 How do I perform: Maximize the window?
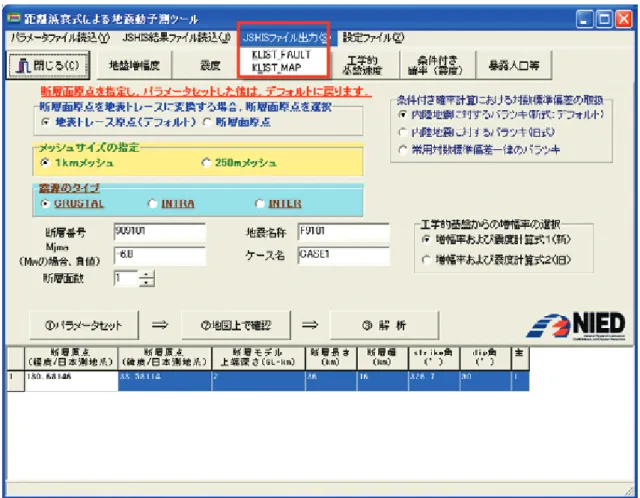pos(604,19)
